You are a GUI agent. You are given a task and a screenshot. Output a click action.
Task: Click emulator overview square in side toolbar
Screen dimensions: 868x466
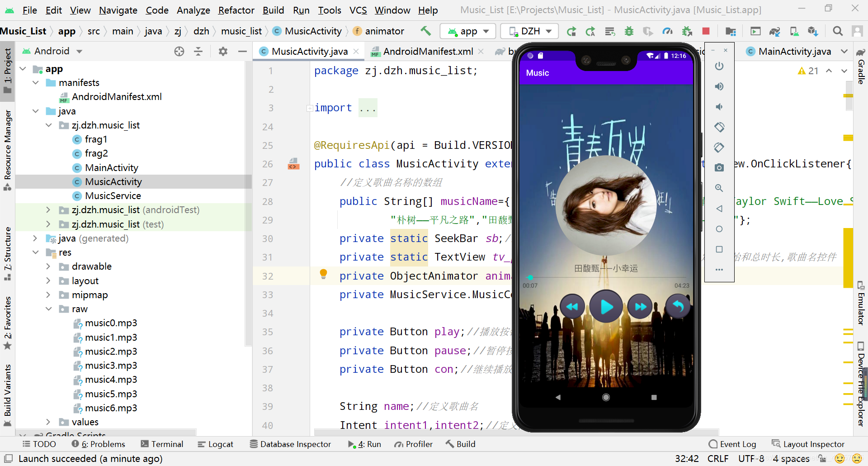click(x=719, y=249)
